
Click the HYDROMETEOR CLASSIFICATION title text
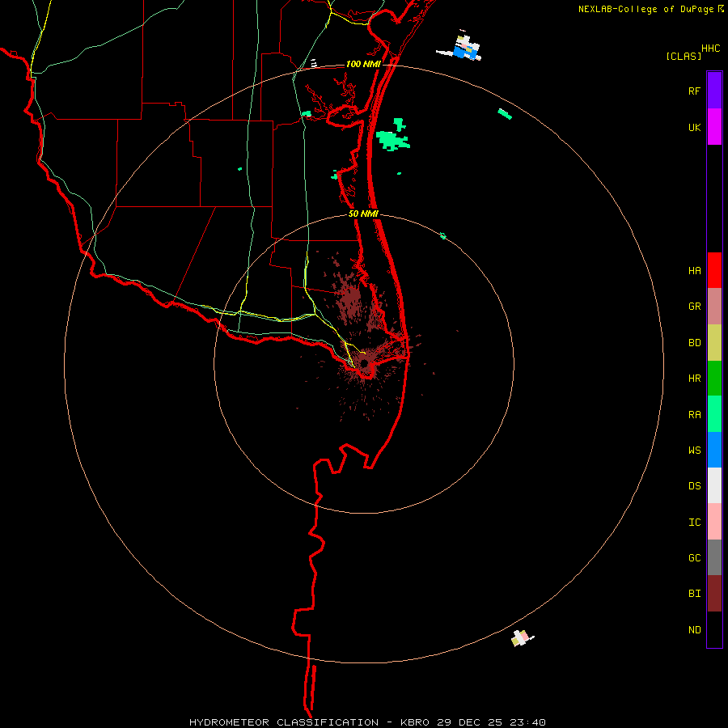pyautogui.click(x=284, y=722)
